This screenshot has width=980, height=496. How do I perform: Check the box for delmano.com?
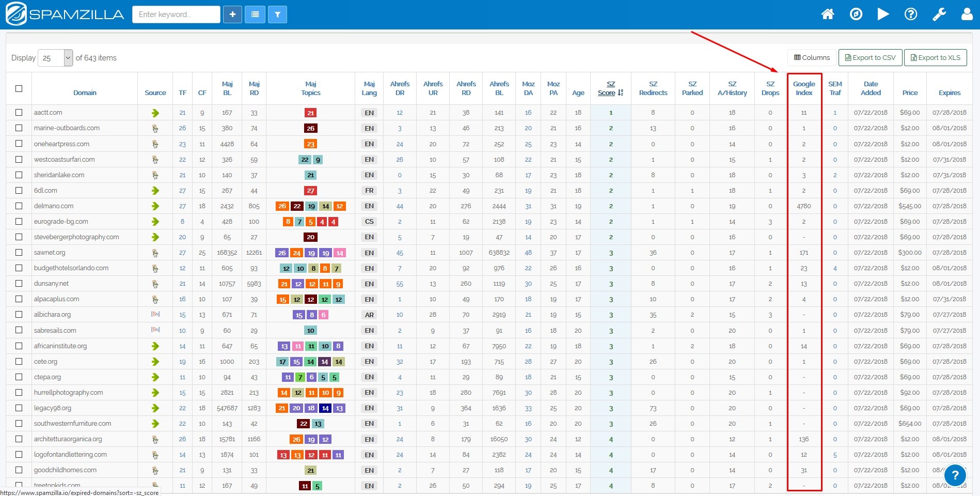[x=19, y=206]
